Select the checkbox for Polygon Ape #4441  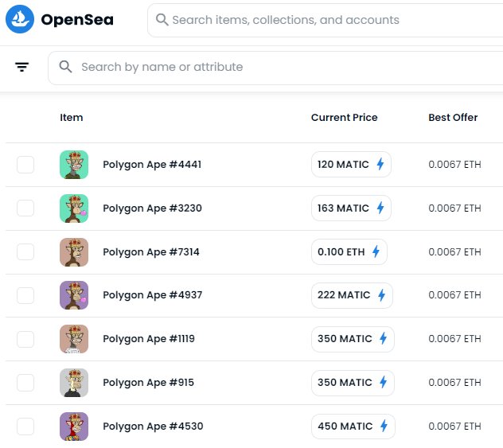click(25, 165)
